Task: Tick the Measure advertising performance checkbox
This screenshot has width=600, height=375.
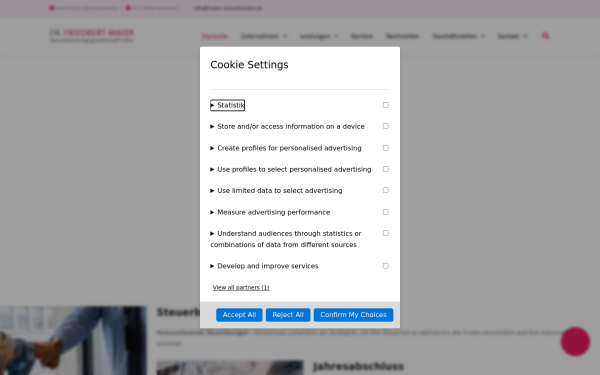Action: click(386, 212)
